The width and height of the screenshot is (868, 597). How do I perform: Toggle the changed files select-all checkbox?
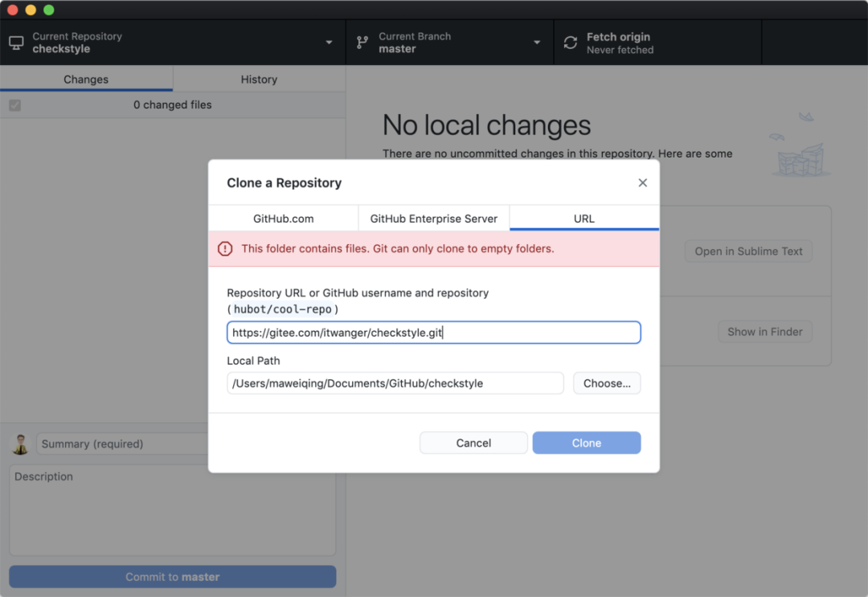14,105
